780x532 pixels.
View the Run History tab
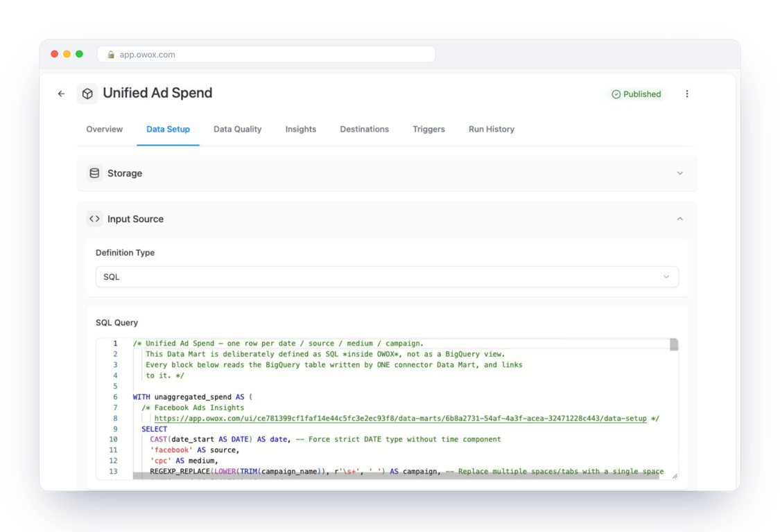pos(492,130)
